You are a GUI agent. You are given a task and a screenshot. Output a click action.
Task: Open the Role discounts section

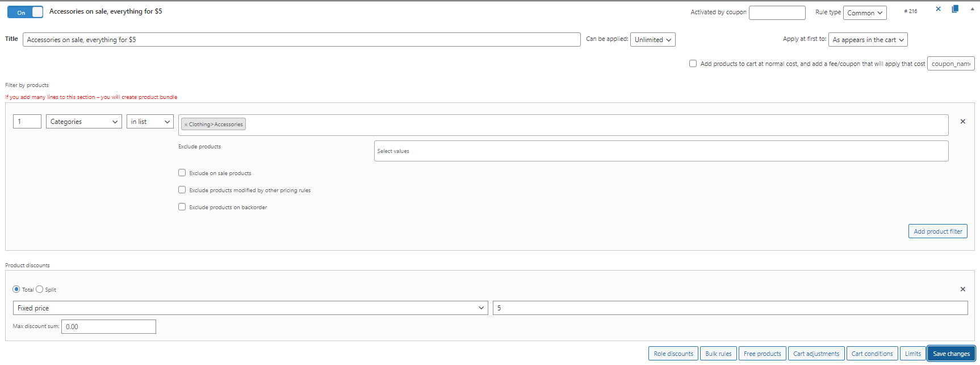coord(673,354)
